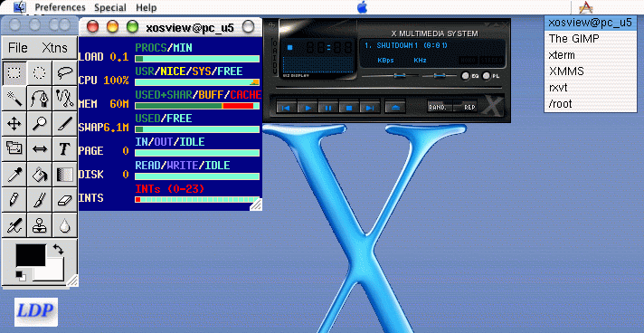Screen dimensions: 644x333
Task: Open the Preferences menu in top bar
Action: click(60, 7)
